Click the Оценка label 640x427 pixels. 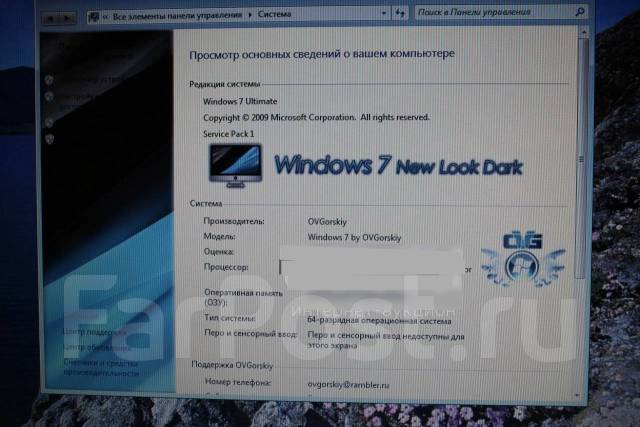218,251
